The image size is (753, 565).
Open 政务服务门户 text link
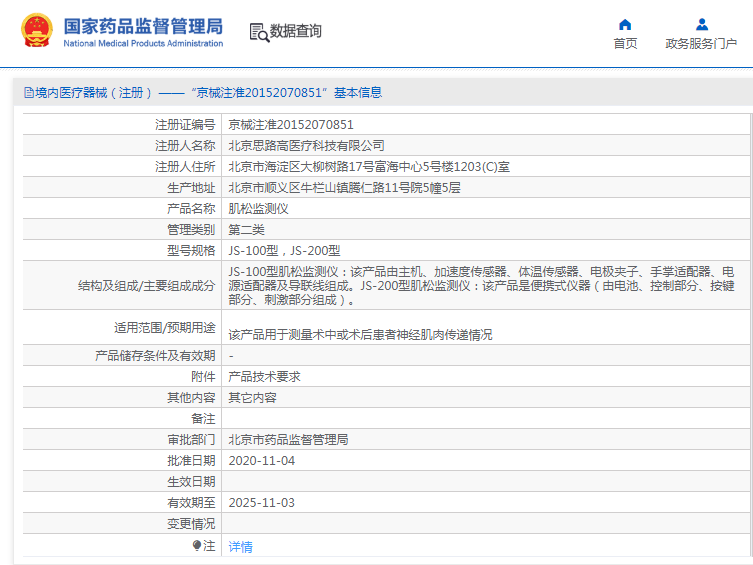[x=701, y=44]
